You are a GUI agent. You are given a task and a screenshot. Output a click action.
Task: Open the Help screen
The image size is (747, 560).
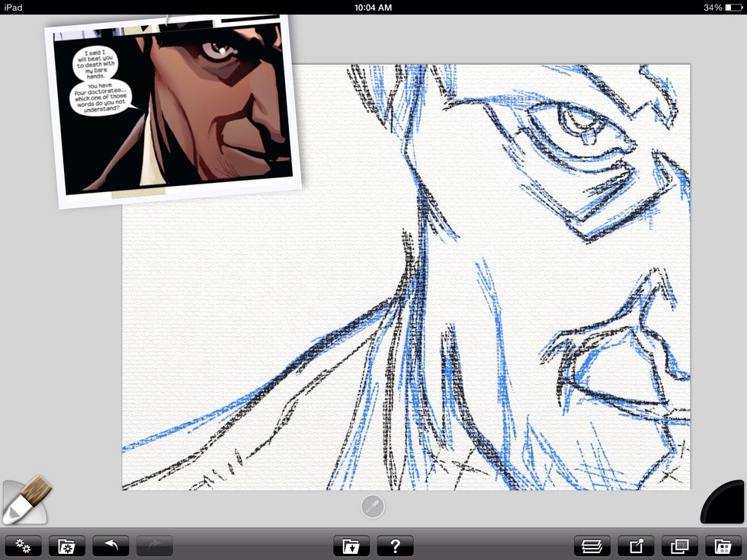point(395,546)
